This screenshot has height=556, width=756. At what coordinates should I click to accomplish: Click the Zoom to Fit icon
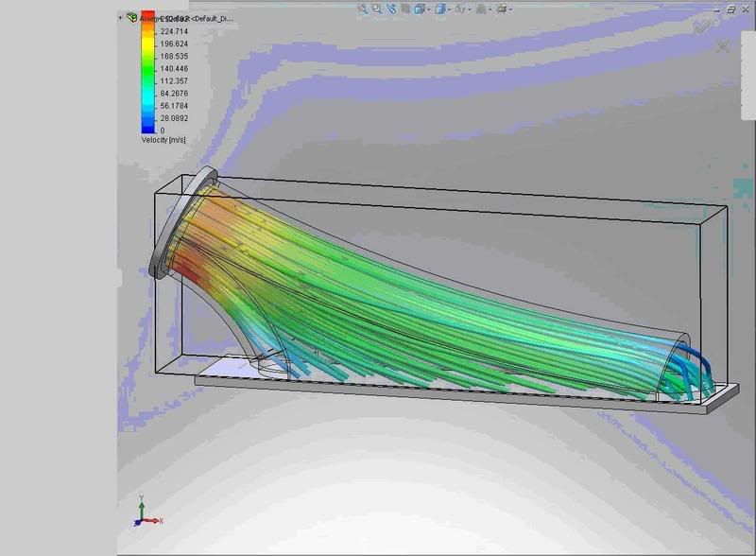363,9
